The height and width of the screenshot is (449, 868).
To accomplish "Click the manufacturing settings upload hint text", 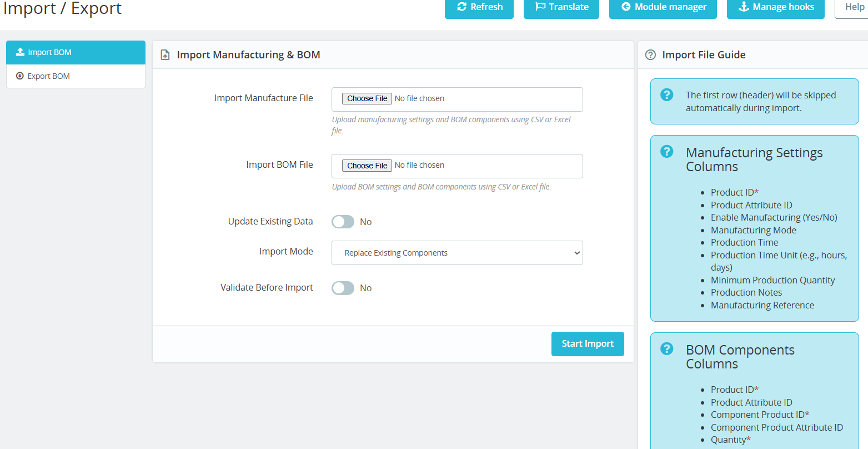I will click(451, 125).
